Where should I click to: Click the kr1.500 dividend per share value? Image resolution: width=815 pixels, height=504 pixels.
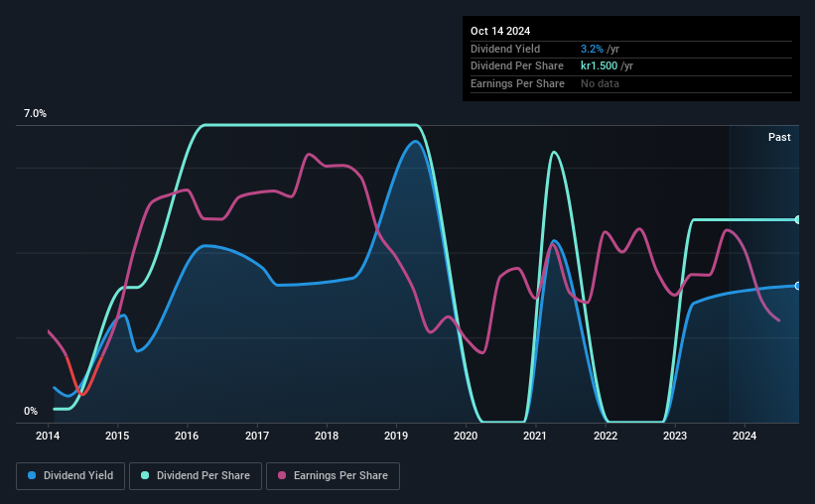point(599,66)
